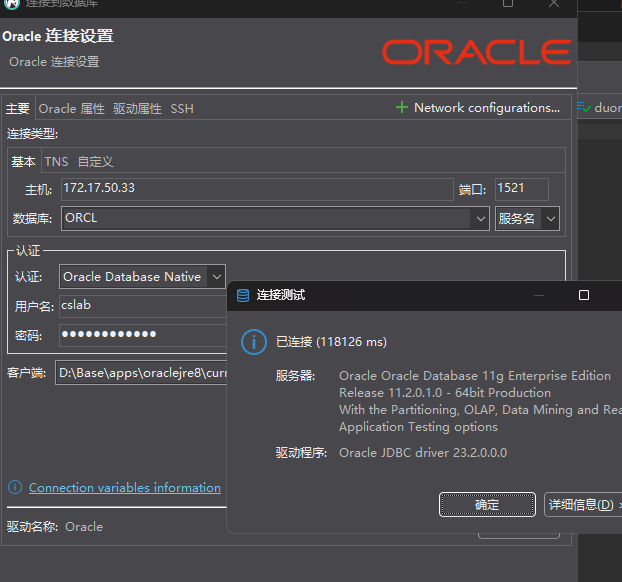Click the 连接测试 dialog title text
Image resolution: width=622 pixels, height=582 pixels.
tap(281, 295)
